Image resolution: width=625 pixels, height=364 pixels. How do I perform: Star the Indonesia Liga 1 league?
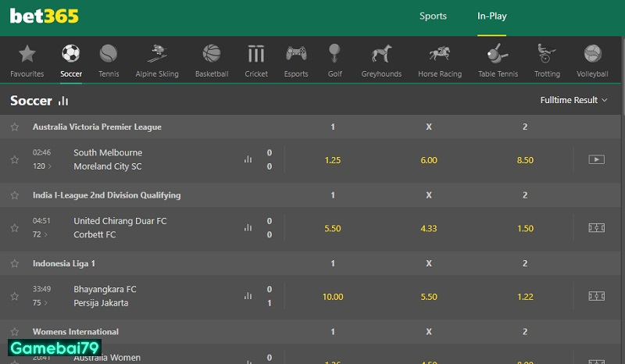point(14,264)
